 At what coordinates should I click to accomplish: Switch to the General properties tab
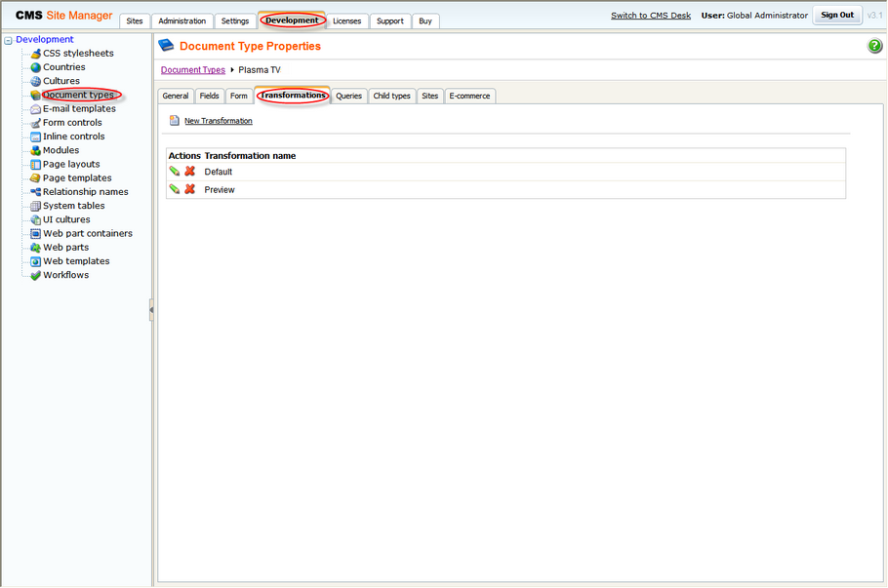176,97
